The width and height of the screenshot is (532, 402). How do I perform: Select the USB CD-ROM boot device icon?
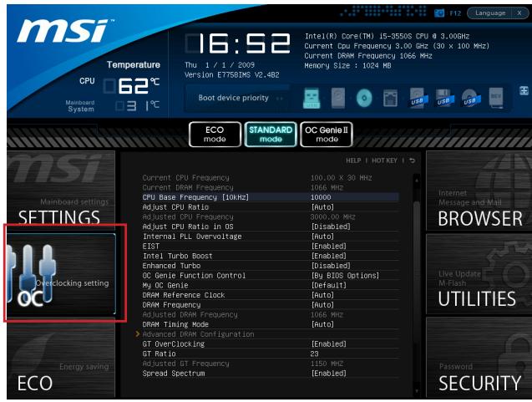click(470, 98)
